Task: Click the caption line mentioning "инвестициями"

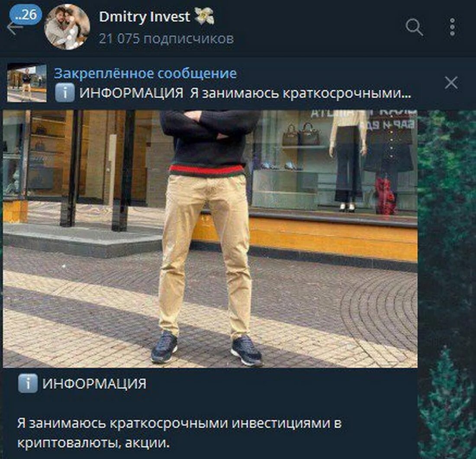Action: click(x=180, y=423)
